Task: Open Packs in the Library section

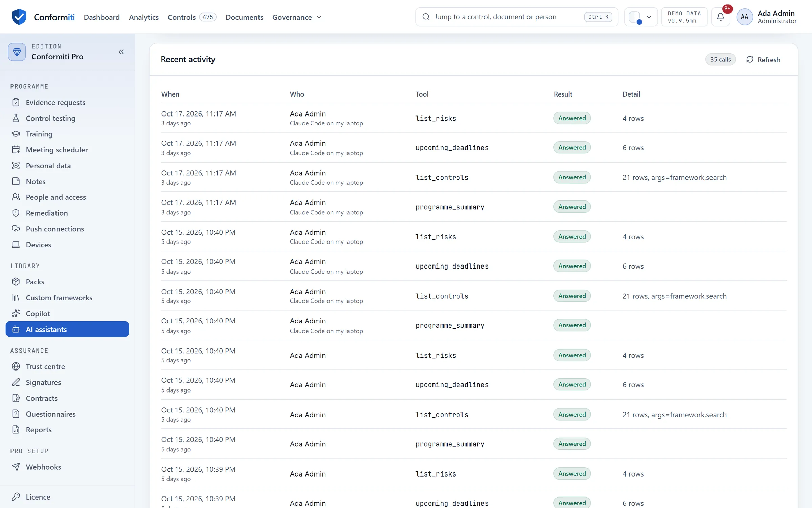Action: 67,282
